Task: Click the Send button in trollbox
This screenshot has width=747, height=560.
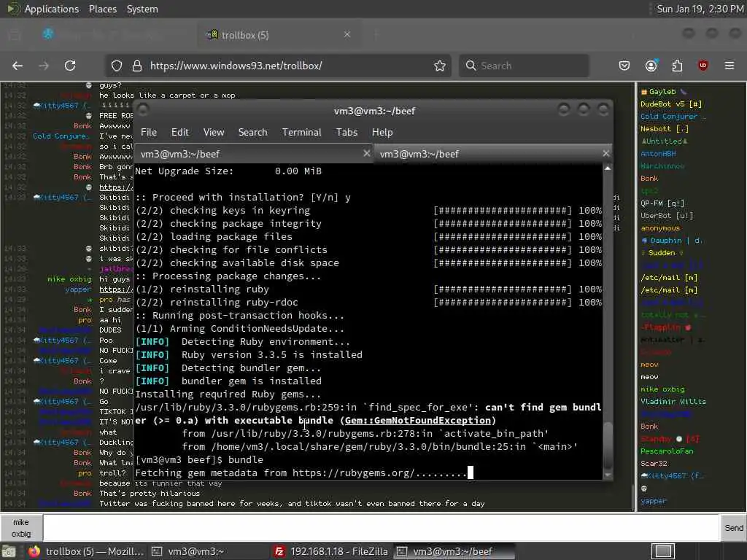Action: click(733, 528)
